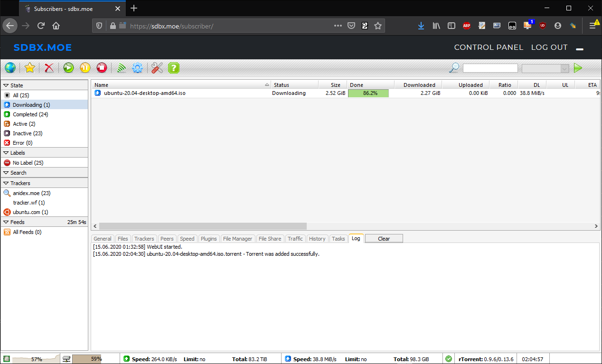The image size is (602, 364).
Task: Collapse the Search section in sidebar
Action: tap(44, 173)
